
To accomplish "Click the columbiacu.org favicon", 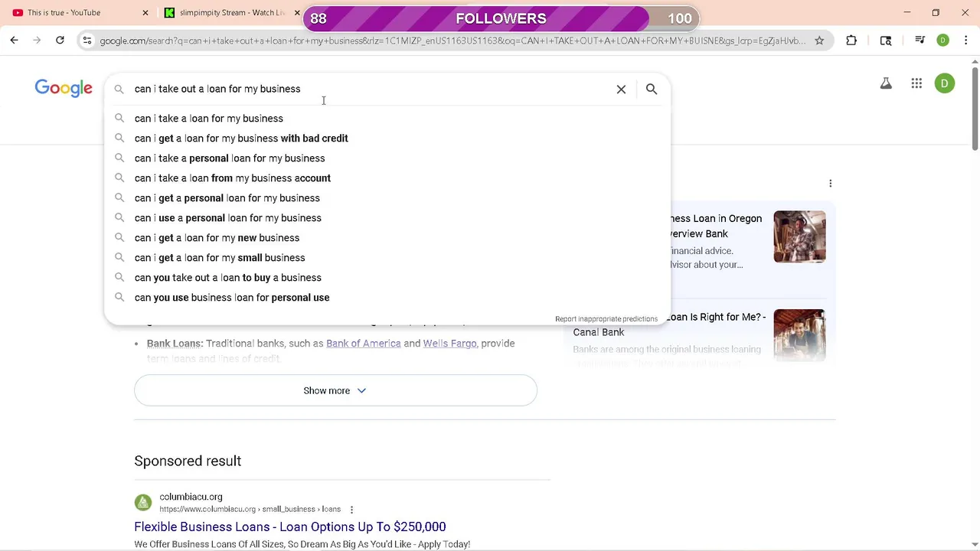I will point(143,503).
